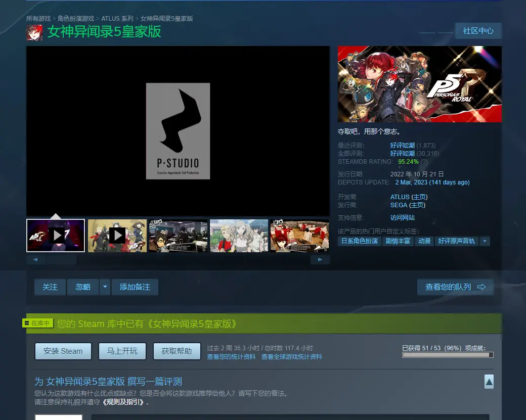Viewport: 526px width, 420px height.
Task: Click the P-Studio video player
Action: pyautogui.click(x=178, y=131)
